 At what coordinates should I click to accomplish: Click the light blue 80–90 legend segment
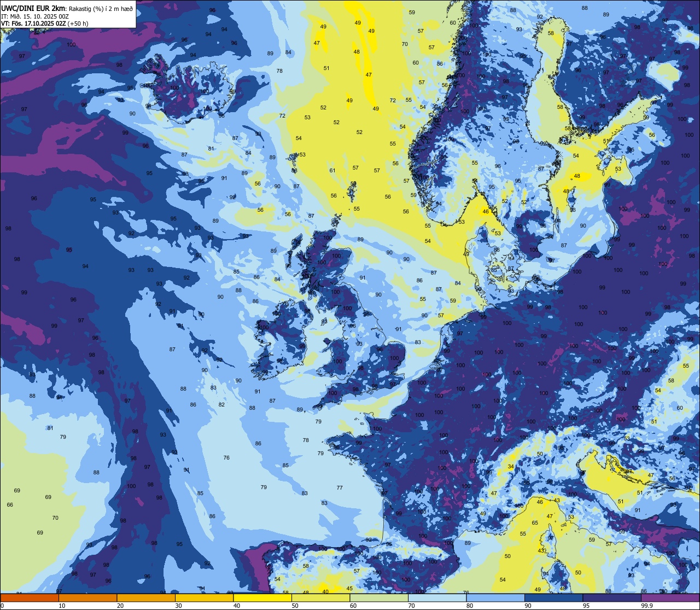tap(495, 597)
